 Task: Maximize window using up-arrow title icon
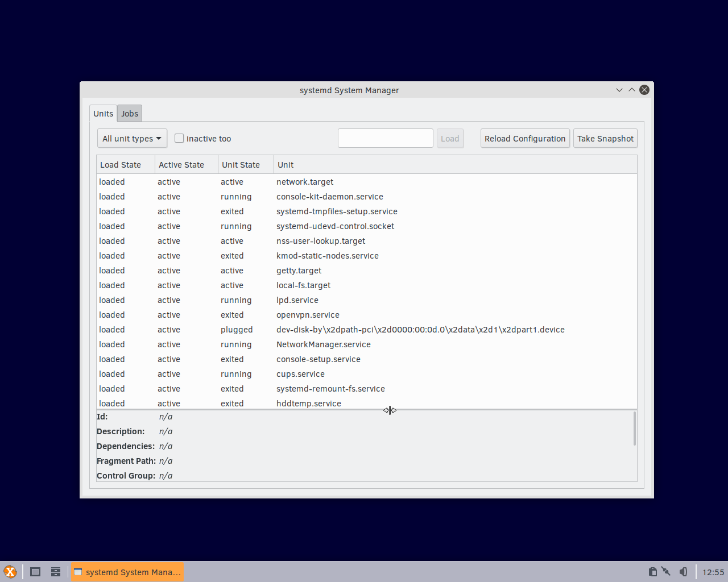(x=632, y=90)
